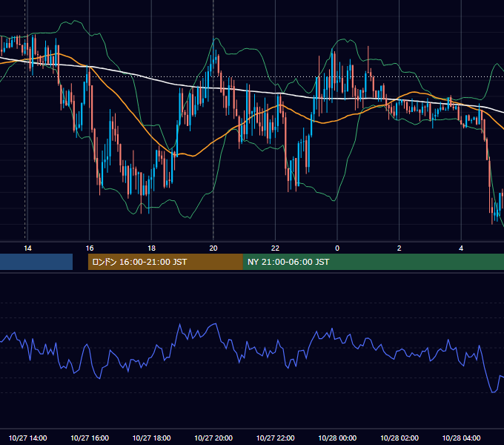Click the 10/27 14:00 date label
The image size is (504, 445).
27,438
